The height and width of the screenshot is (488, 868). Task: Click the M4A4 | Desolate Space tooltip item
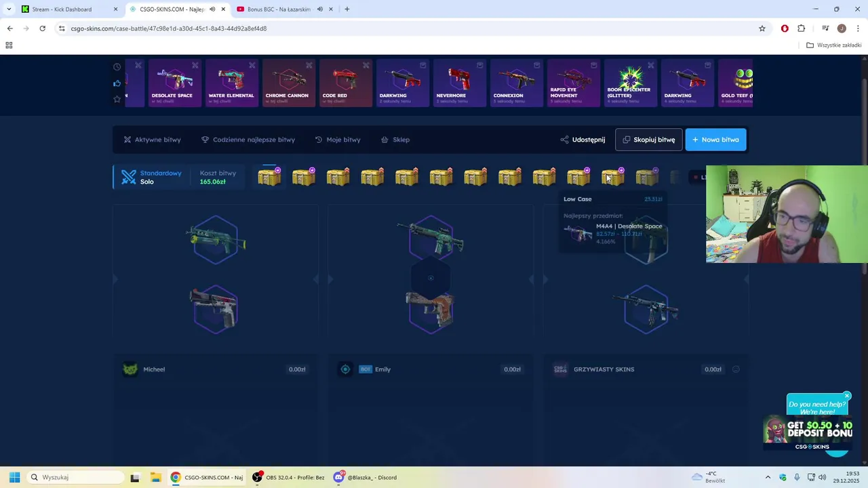point(614,233)
